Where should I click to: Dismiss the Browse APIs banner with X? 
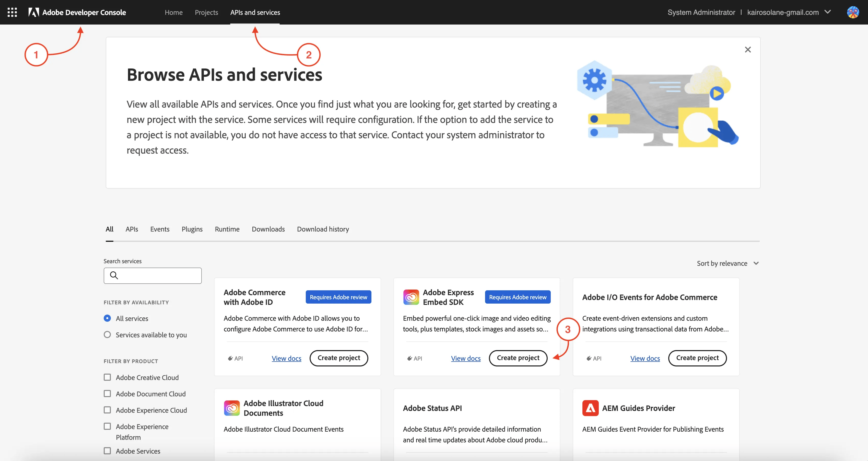click(748, 50)
